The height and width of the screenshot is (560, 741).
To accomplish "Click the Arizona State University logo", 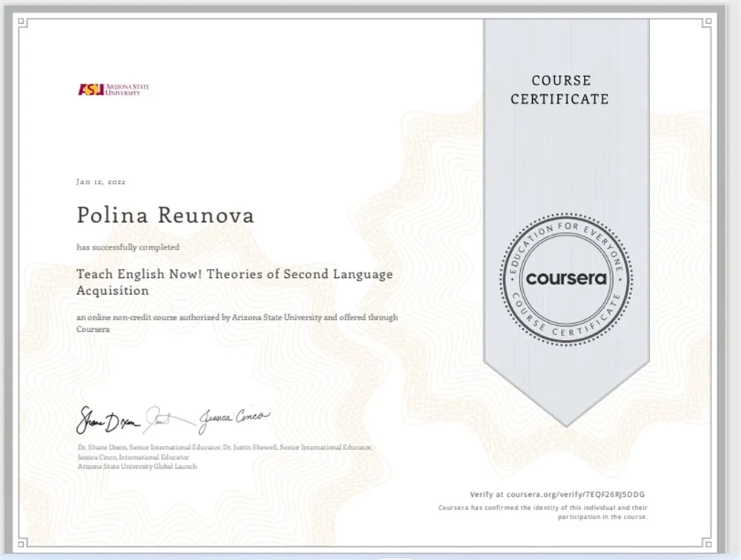I will 114,90.
